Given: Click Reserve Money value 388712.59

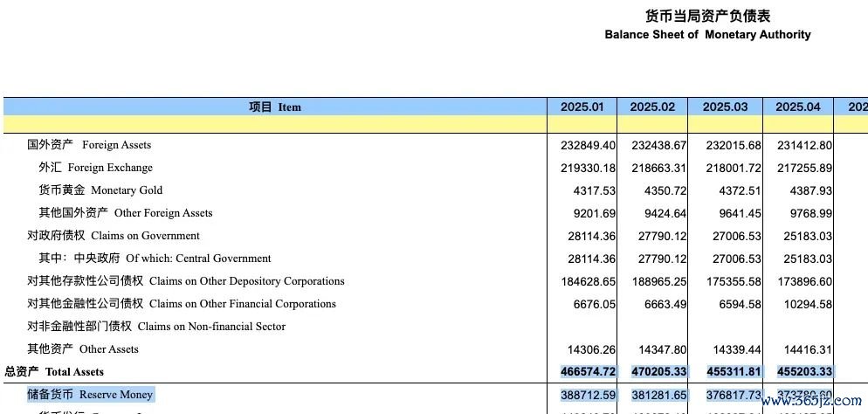Looking at the screenshot, I should (x=588, y=395).
